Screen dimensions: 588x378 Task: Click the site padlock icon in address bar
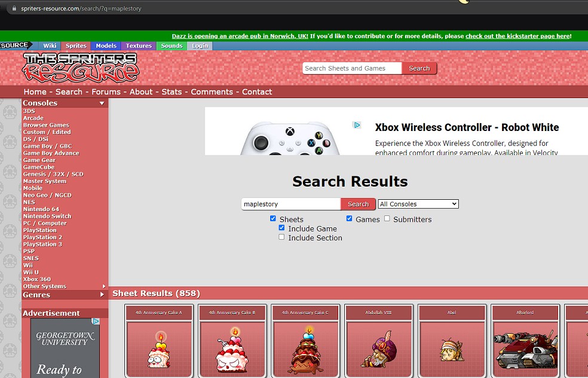tap(14, 8)
